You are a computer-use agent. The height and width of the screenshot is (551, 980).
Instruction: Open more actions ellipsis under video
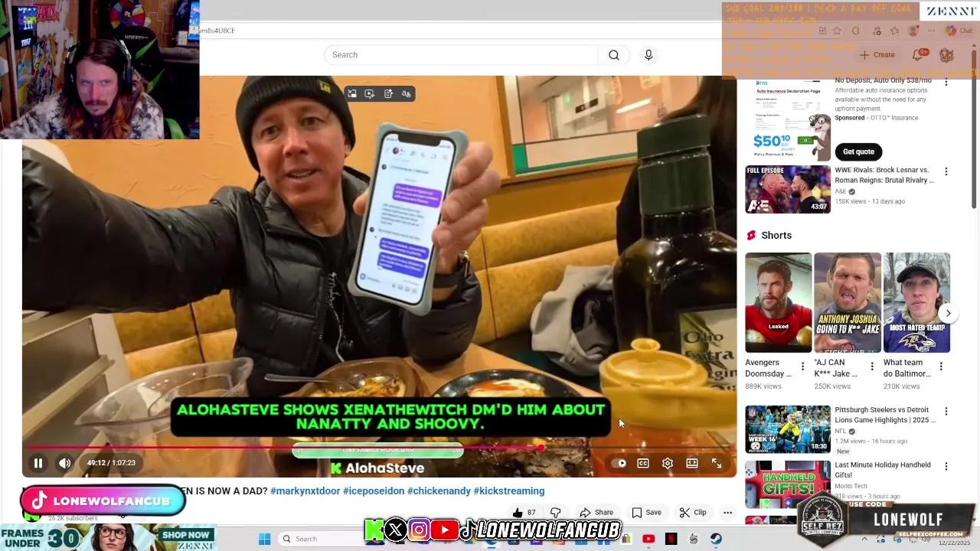tap(728, 513)
